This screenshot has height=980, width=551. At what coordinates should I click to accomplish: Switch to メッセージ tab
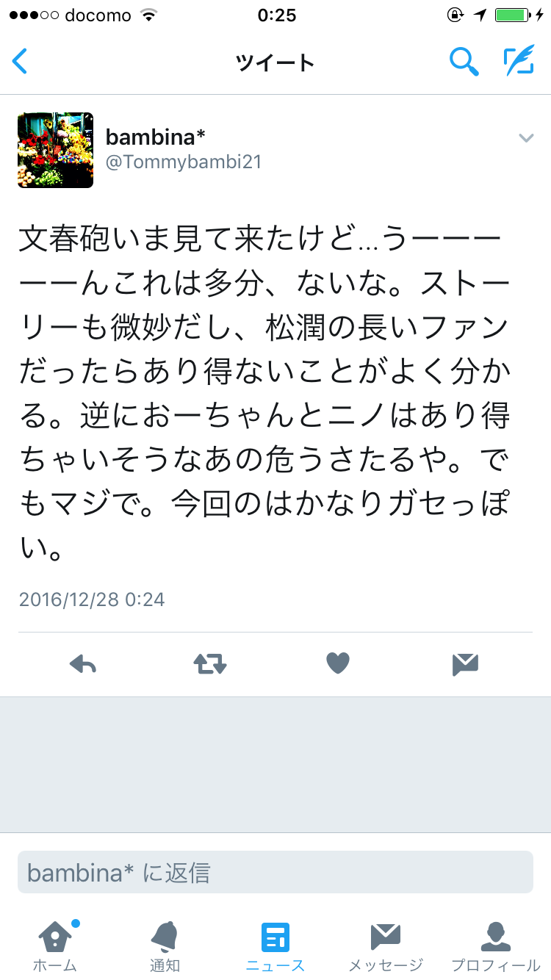pos(386,946)
